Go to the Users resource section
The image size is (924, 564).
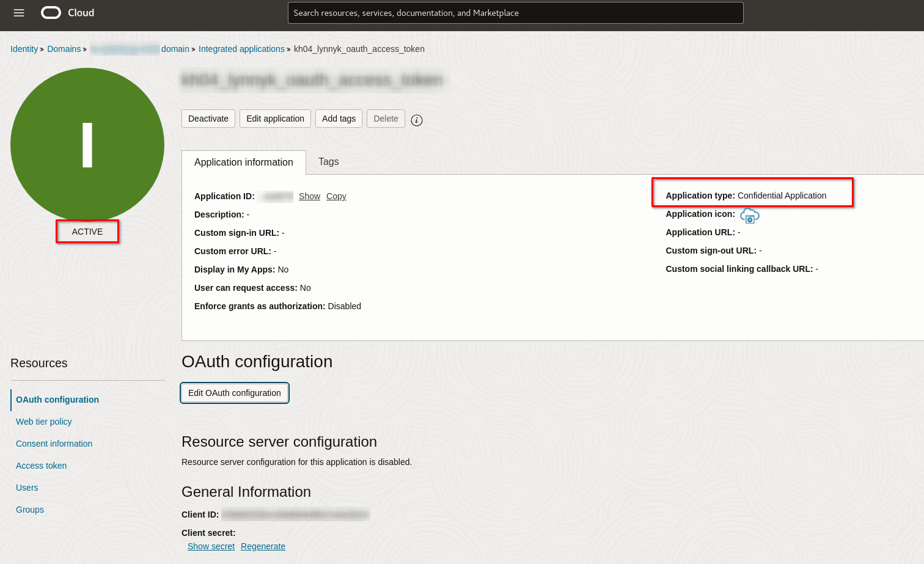[x=27, y=487]
